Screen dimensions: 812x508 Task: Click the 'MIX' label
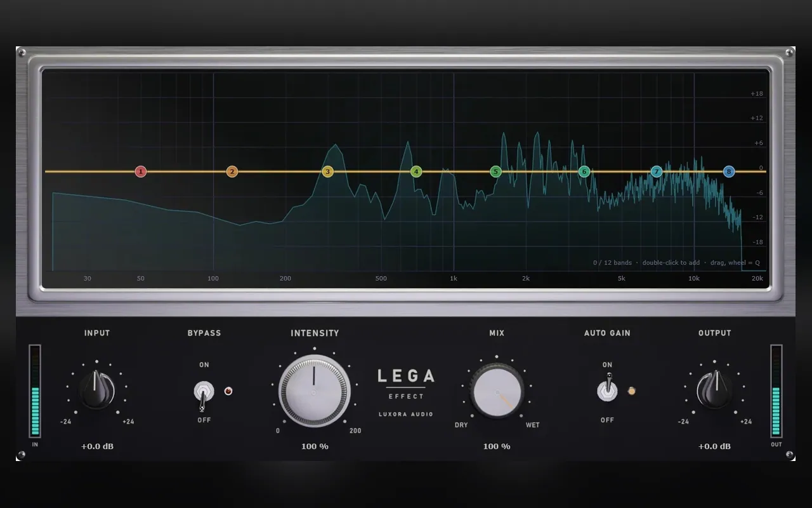click(497, 333)
